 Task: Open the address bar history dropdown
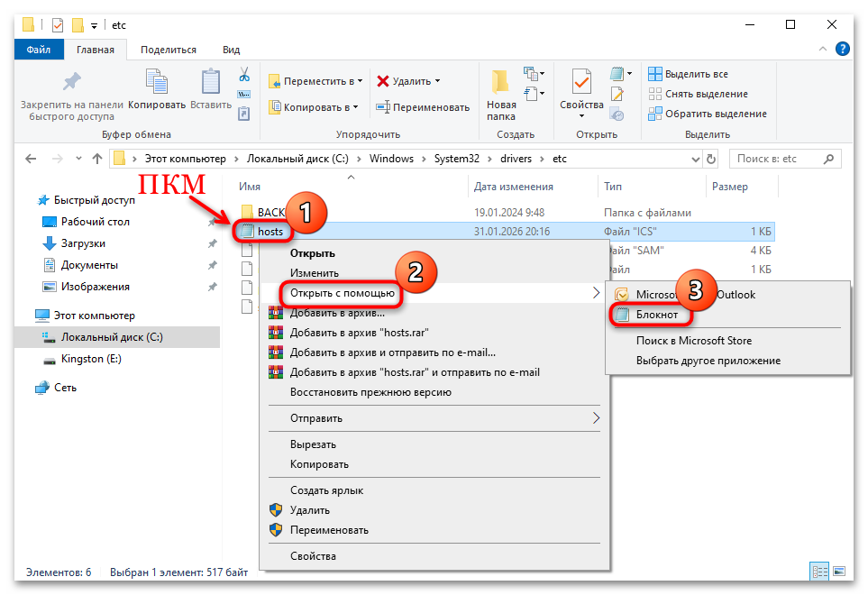695,160
